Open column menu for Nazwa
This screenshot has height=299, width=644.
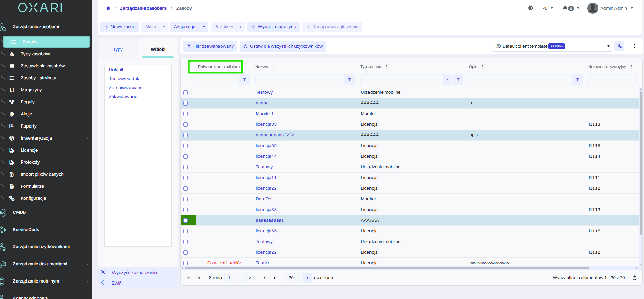[x=273, y=67]
